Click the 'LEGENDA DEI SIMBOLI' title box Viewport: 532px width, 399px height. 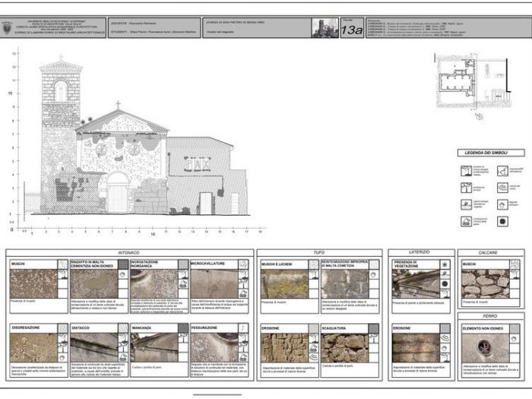[491, 153]
